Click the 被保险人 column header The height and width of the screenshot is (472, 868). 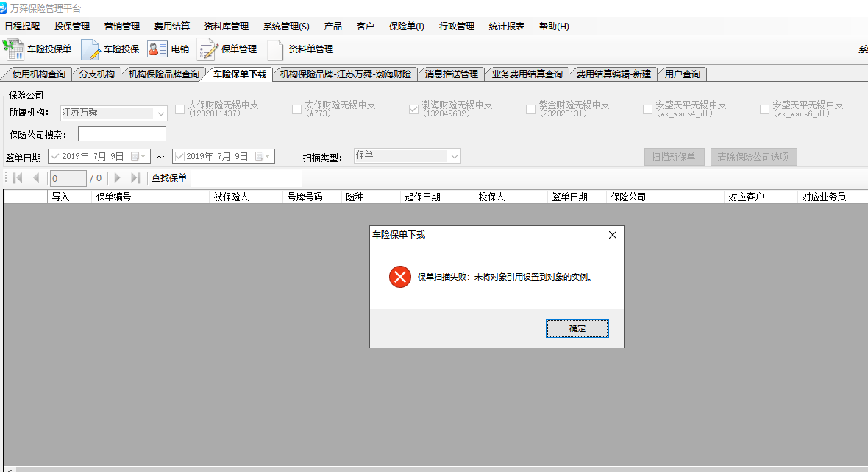tap(246, 197)
